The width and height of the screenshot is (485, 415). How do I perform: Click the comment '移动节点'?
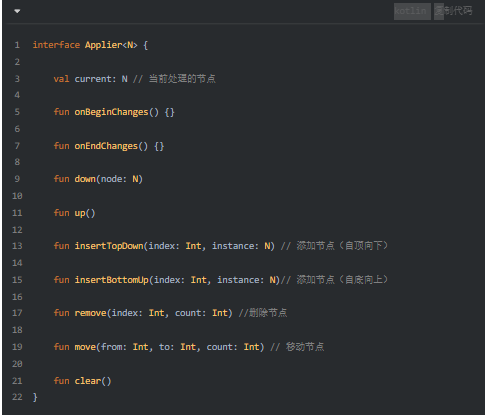coord(305,347)
